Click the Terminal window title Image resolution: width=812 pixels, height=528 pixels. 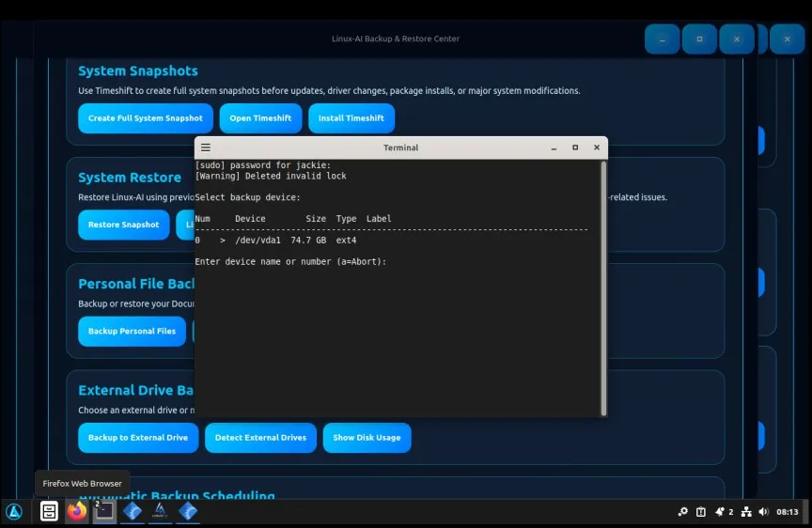pyautogui.click(x=400, y=148)
